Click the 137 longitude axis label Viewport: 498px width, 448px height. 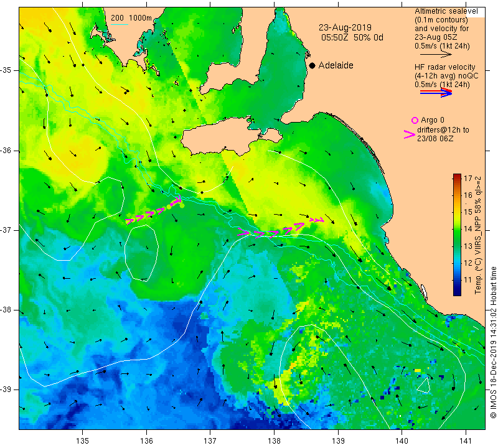(x=210, y=441)
